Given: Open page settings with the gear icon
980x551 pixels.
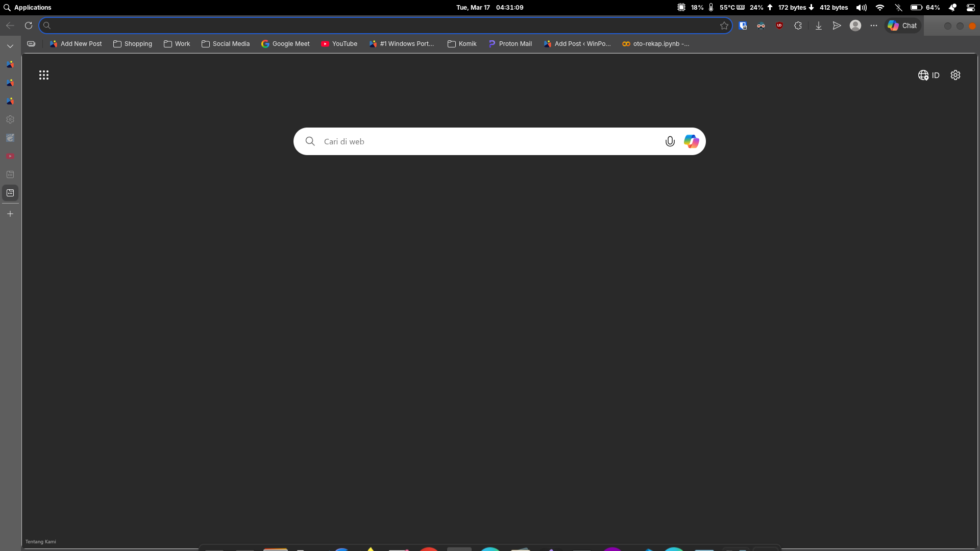Looking at the screenshot, I should (955, 75).
